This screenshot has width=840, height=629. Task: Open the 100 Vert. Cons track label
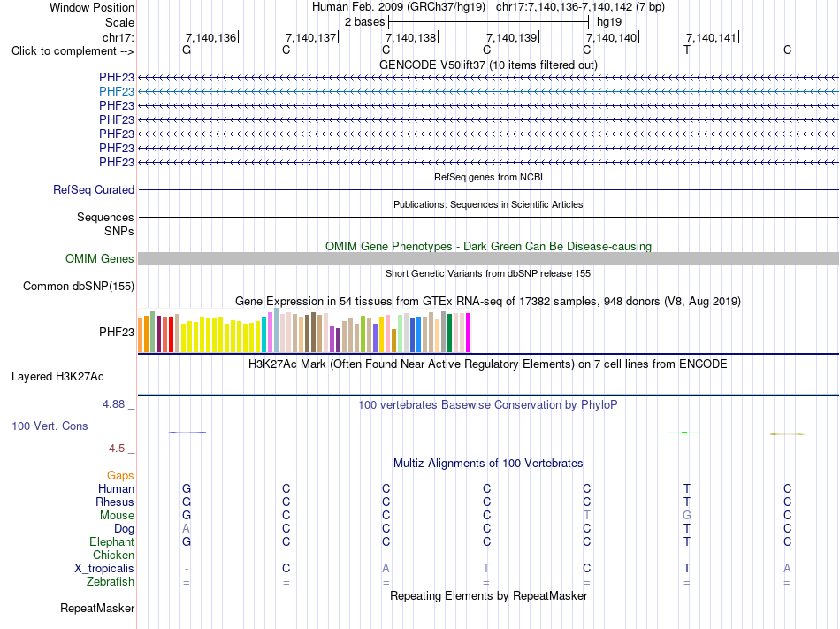[x=50, y=426]
